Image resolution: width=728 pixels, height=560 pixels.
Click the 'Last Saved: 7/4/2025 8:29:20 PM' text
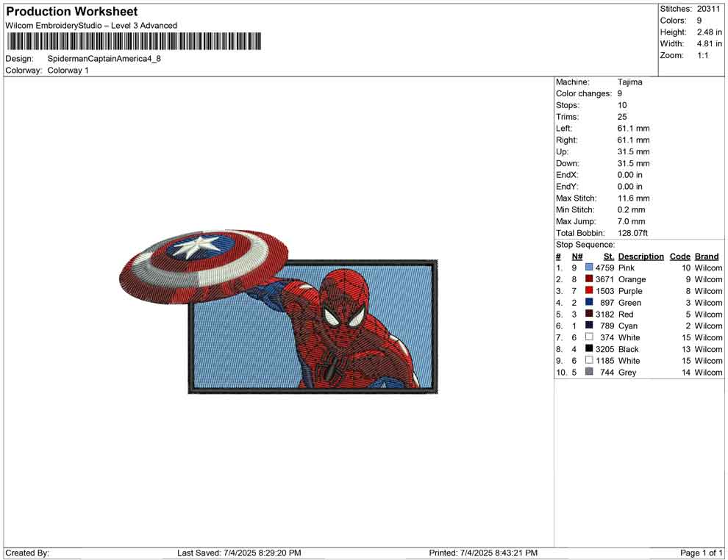click(x=239, y=553)
